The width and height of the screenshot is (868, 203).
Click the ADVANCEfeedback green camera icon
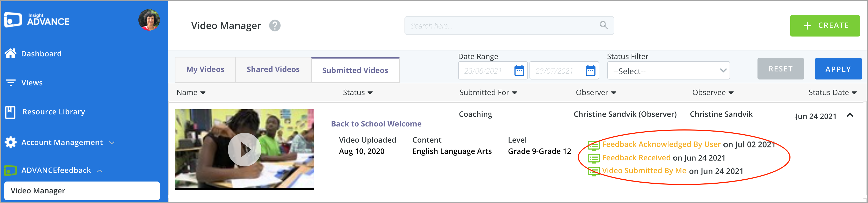pyautogui.click(x=11, y=170)
